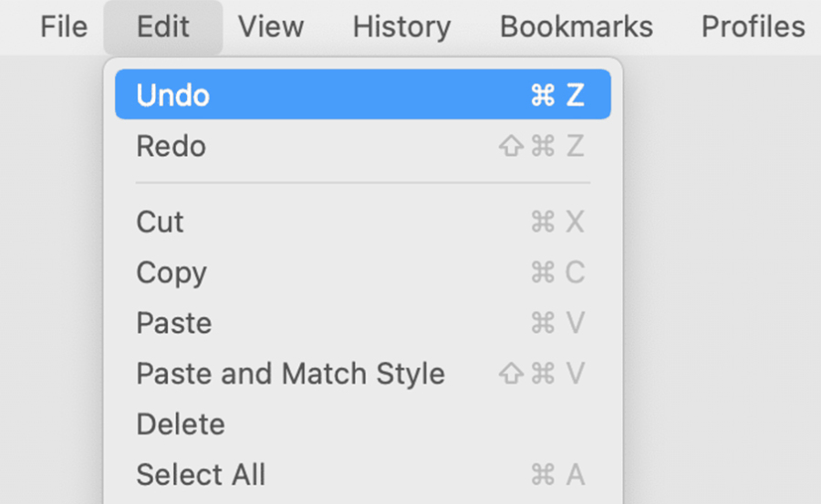The height and width of the screenshot is (504, 821).
Task: Open the View menu
Action: point(271,26)
